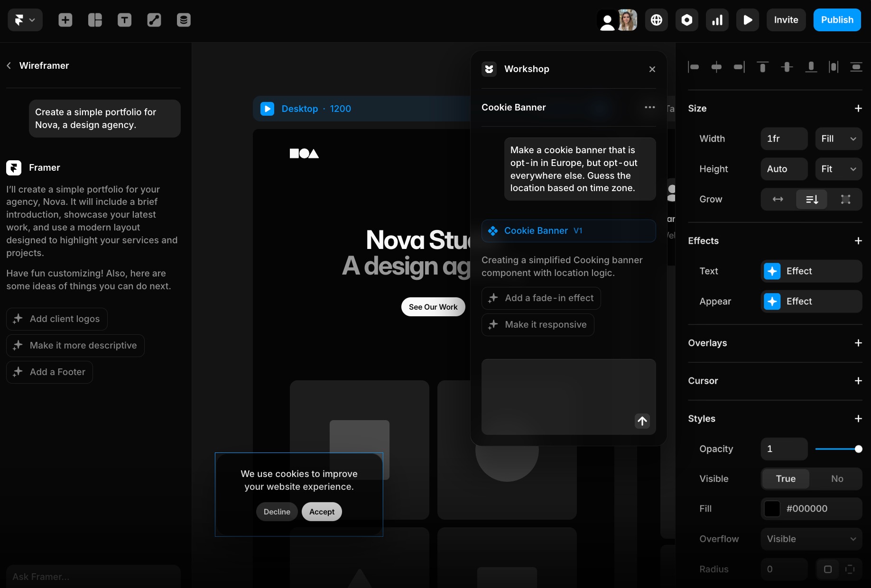871x588 pixels.
Task: Click the Height value field Auto
Action: tap(784, 169)
